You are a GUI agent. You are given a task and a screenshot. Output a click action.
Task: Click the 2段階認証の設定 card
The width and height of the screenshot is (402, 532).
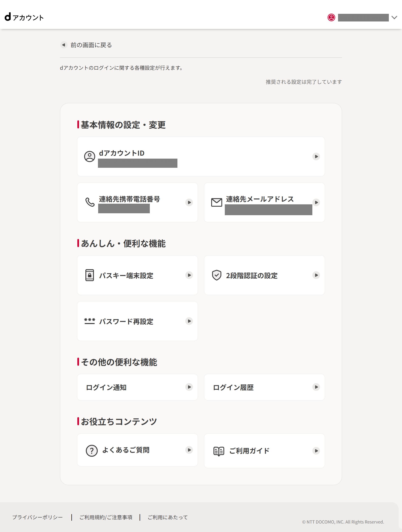(x=264, y=275)
